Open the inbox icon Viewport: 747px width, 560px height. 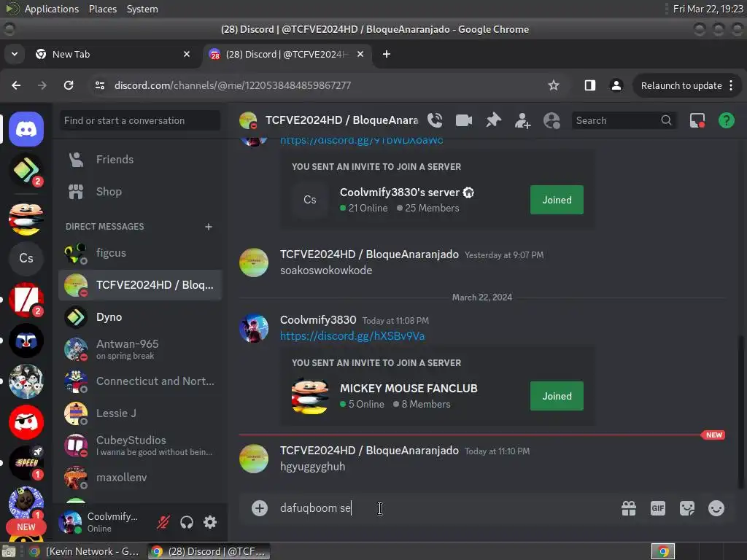tap(697, 120)
